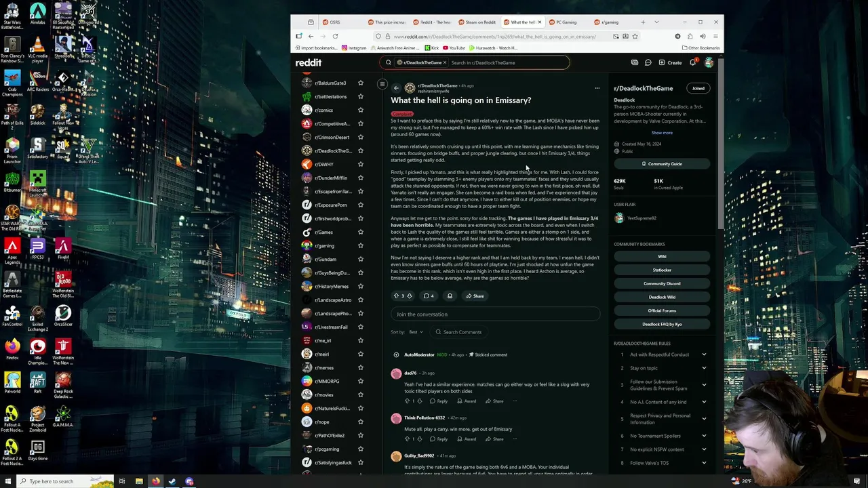Toggle star for r/pcgaming
Screen dimensions: 868x488
pos(361,449)
